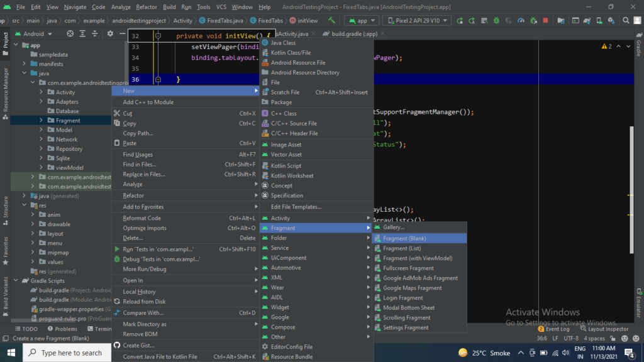The height and width of the screenshot is (362, 644).
Task: Go to next highlighted error arrow
Action: click(x=628, y=47)
